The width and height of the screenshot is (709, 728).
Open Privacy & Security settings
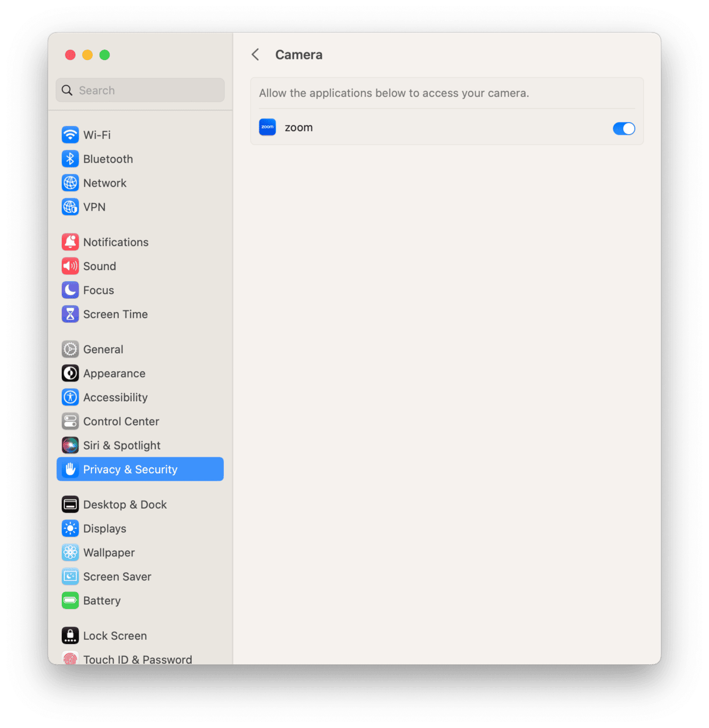[140, 469]
